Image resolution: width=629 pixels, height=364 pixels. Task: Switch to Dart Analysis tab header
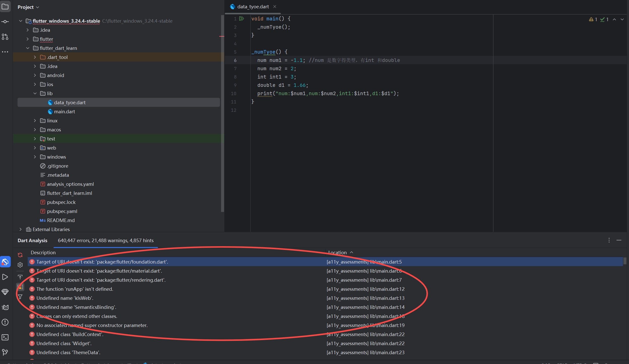point(32,240)
